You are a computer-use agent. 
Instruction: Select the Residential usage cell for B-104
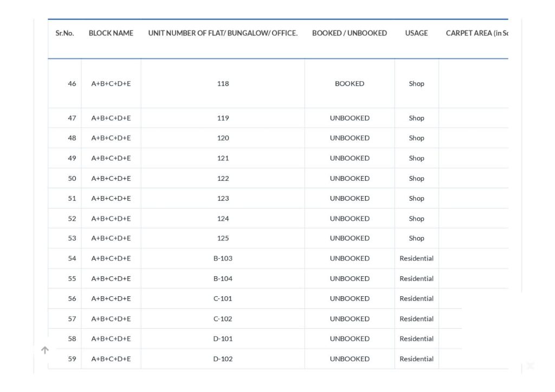point(416,278)
